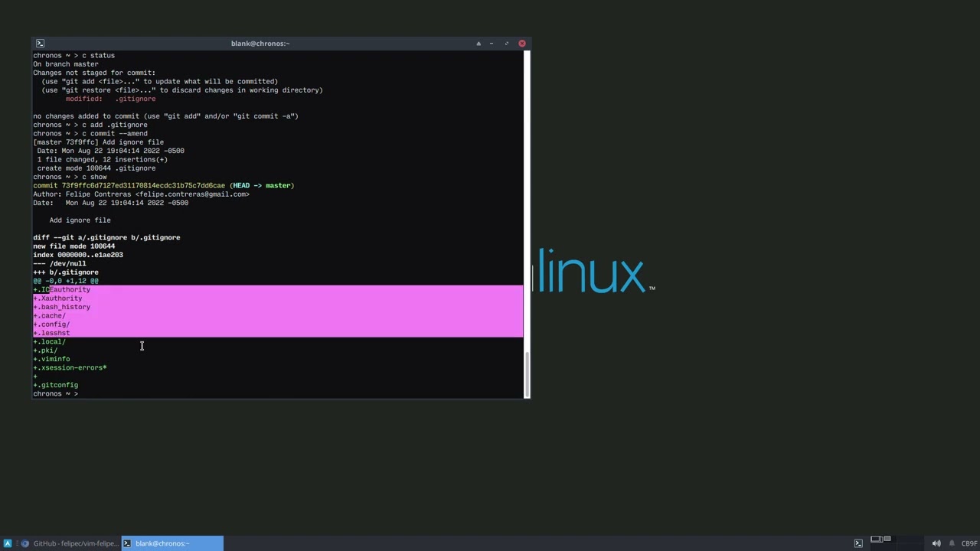Click the '+.gitconfig' diff line

click(x=55, y=385)
